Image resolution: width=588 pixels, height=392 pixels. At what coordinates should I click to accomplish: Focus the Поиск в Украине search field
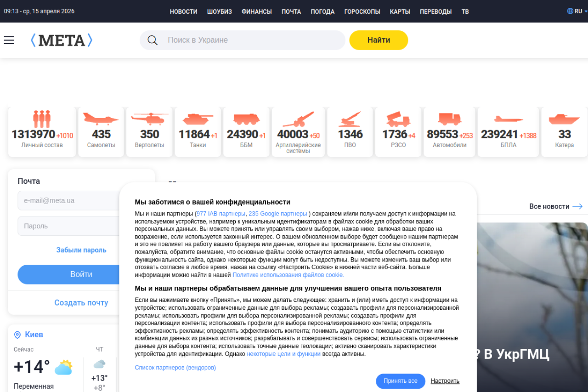pos(243,40)
